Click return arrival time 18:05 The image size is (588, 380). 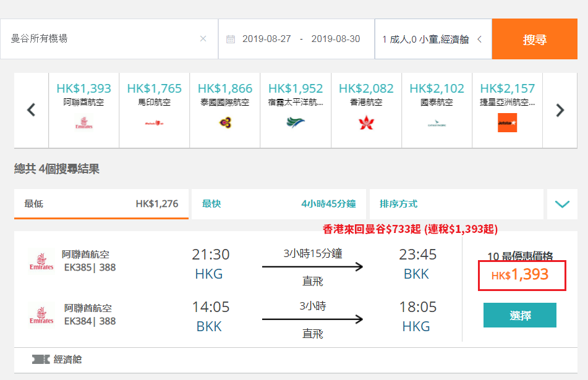pyautogui.click(x=418, y=307)
